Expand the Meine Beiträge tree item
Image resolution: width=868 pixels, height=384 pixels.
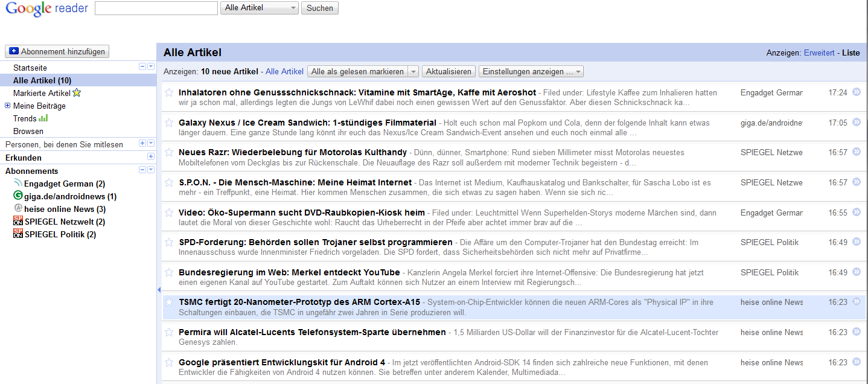[x=8, y=106]
